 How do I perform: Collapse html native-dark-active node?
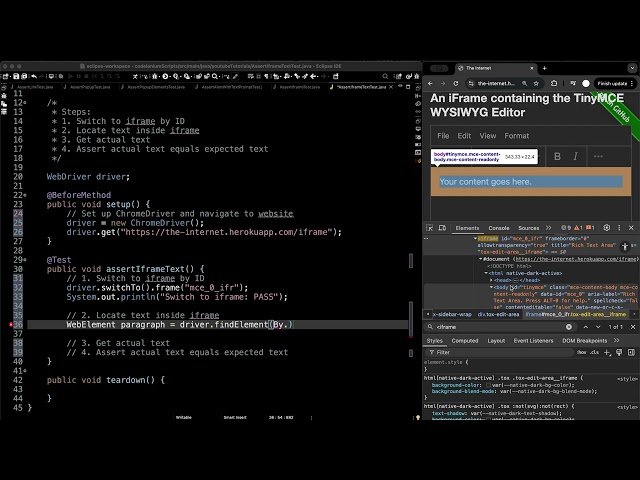[486, 273]
